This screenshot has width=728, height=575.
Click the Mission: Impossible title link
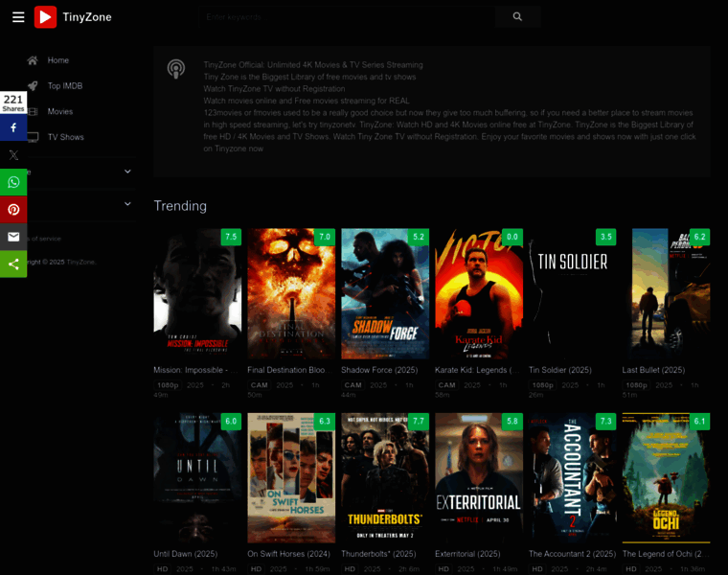pyautogui.click(x=195, y=370)
